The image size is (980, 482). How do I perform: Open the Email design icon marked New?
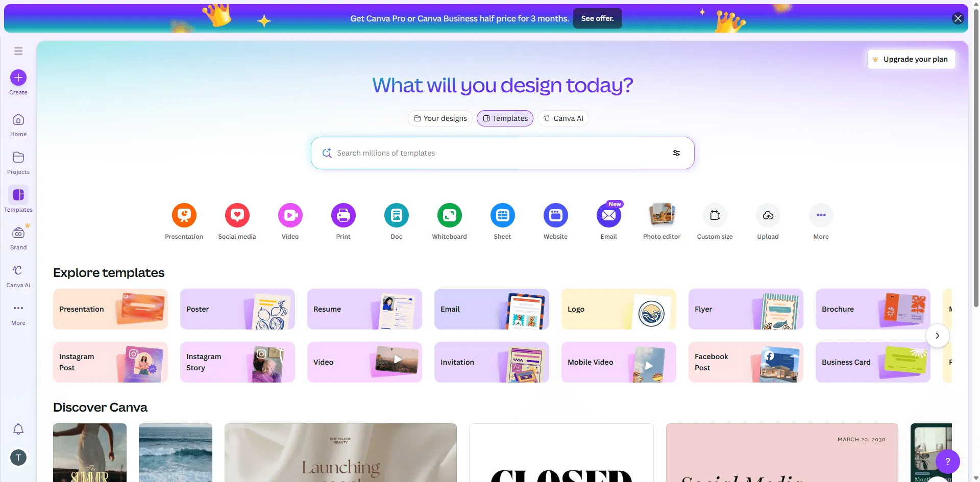609,215
